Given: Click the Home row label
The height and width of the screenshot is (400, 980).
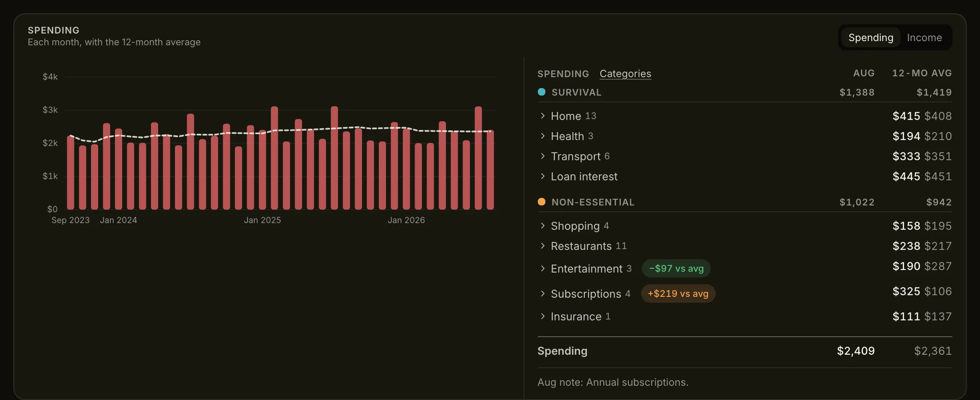Looking at the screenshot, I should pos(566,116).
